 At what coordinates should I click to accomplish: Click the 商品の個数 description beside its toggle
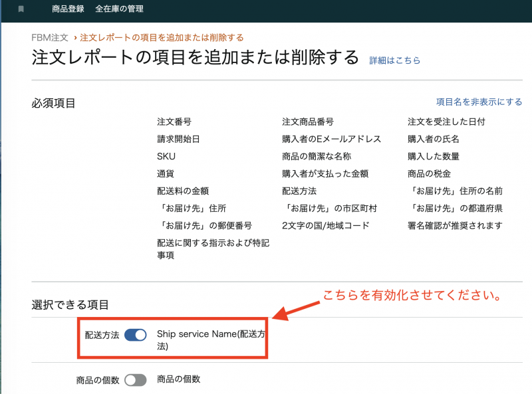[178, 379]
